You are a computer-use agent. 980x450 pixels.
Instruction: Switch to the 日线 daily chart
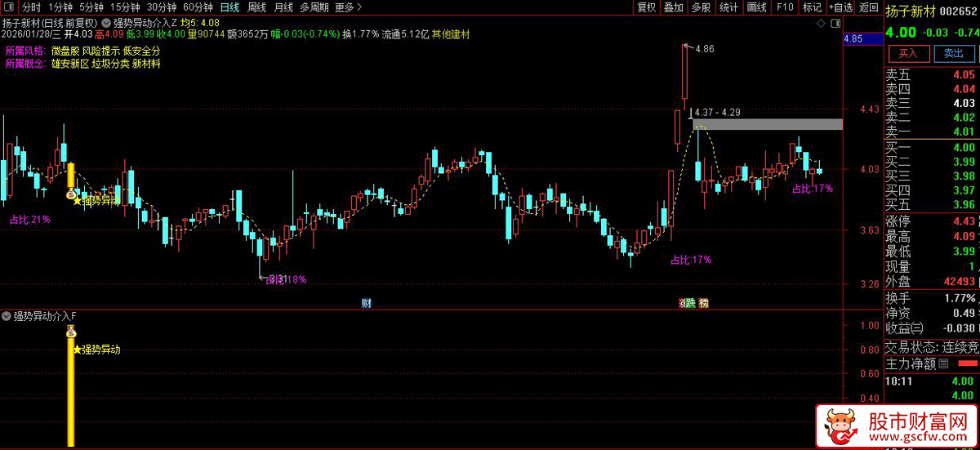pyautogui.click(x=230, y=7)
